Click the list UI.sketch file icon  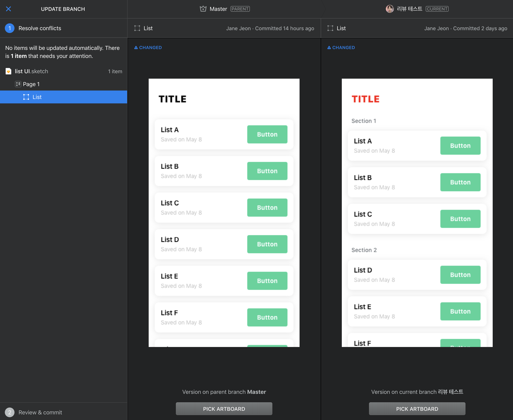8,71
